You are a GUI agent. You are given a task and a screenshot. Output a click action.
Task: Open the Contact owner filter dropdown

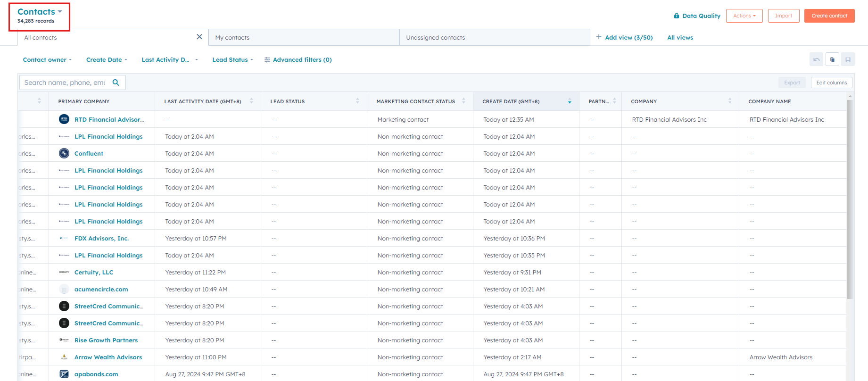pos(47,60)
